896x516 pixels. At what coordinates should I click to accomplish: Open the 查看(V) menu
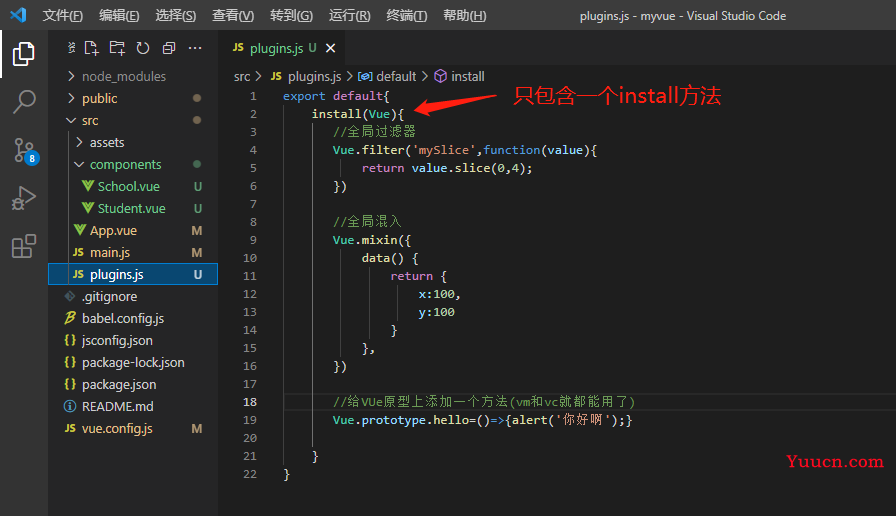point(233,15)
